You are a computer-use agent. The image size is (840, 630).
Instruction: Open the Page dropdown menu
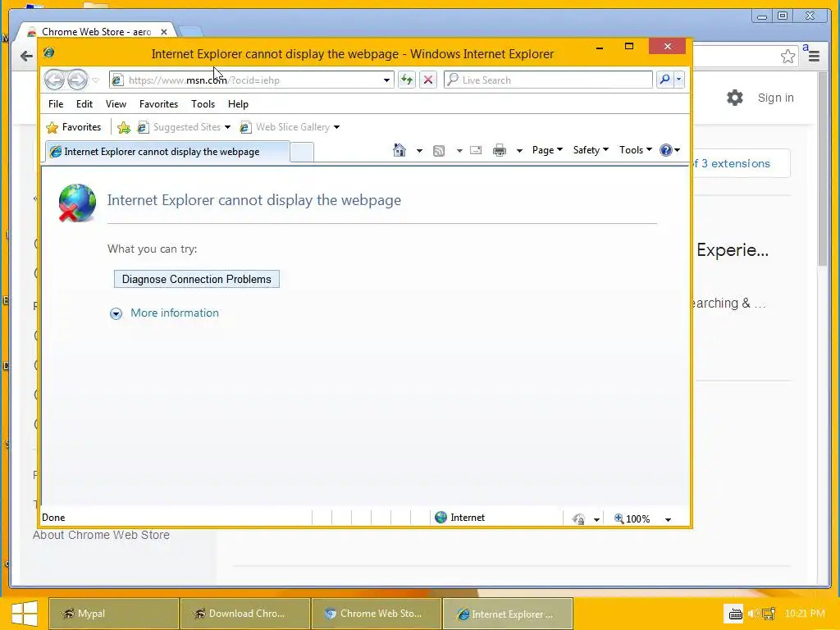click(x=547, y=150)
